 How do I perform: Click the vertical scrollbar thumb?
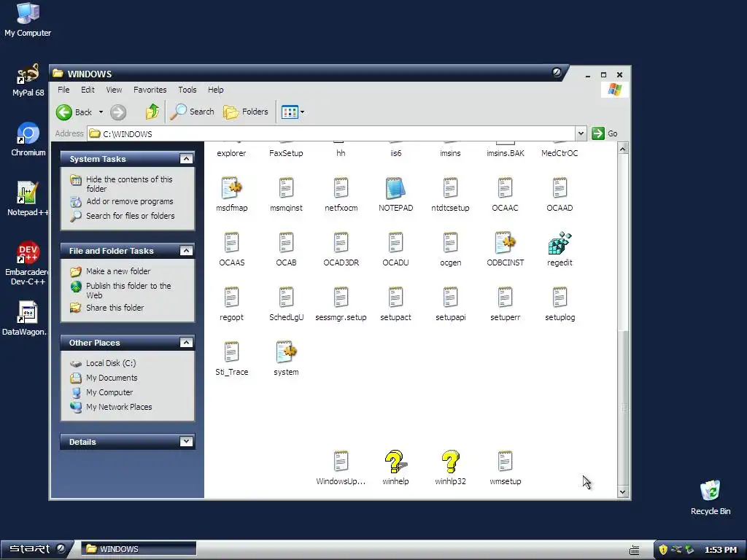coord(623,407)
